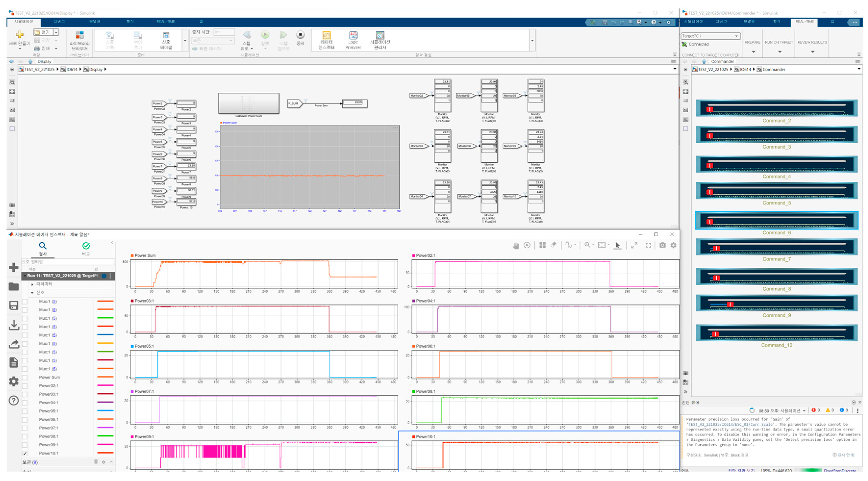This screenshot has width=868, height=481.
Task: Click the pan hand tool in the Data Inspector
Action: (x=516, y=245)
